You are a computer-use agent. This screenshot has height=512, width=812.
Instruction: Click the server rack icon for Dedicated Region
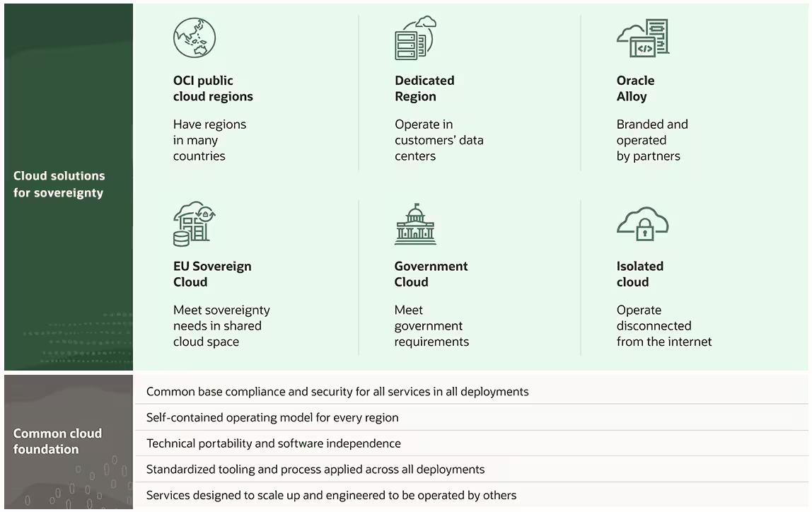[414, 38]
